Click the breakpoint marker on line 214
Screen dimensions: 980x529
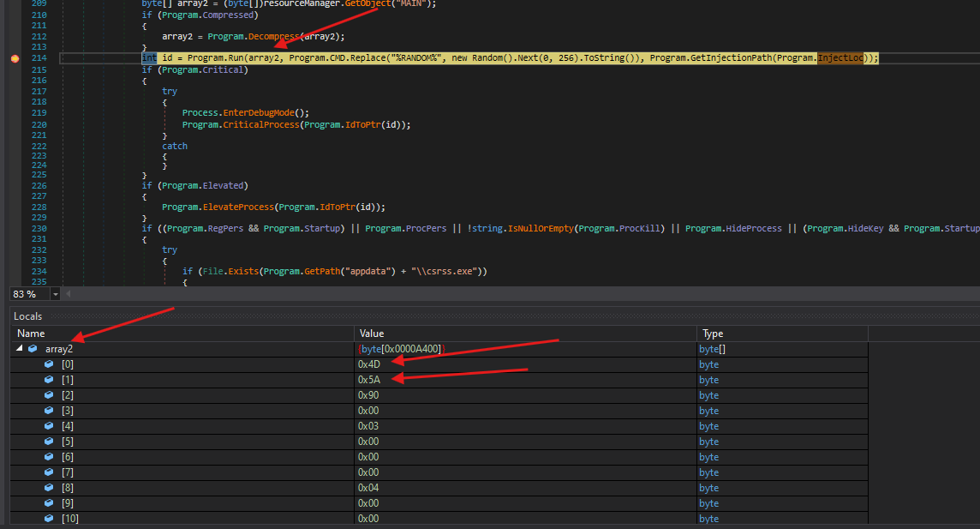pyautogui.click(x=15, y=58)
